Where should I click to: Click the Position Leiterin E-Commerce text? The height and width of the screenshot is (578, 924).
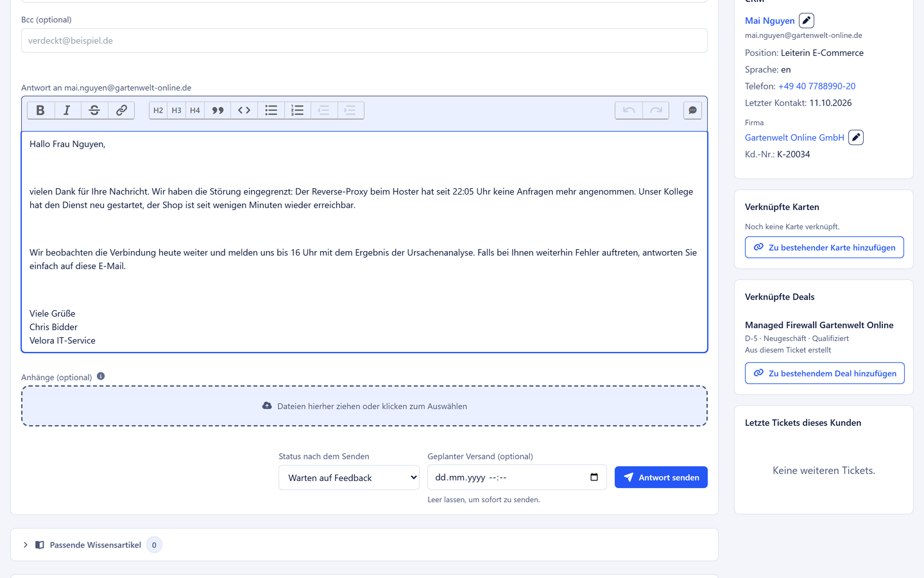click(x=804, y=53)
